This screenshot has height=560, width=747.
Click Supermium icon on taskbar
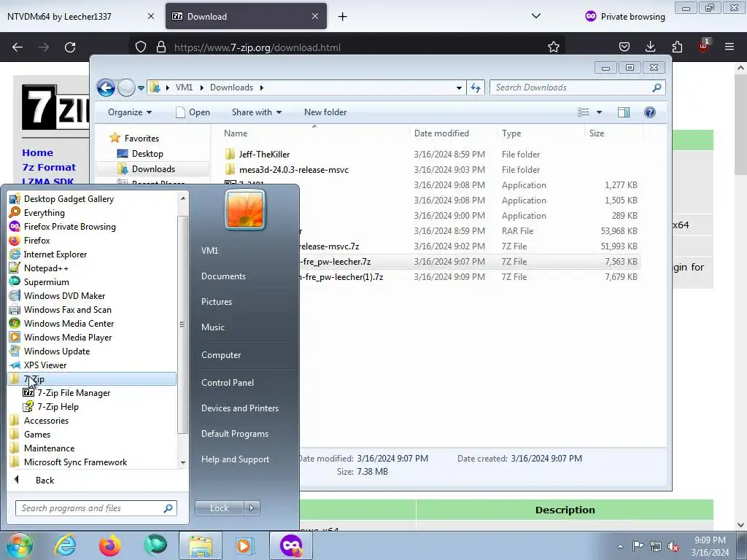coord(155,545)
